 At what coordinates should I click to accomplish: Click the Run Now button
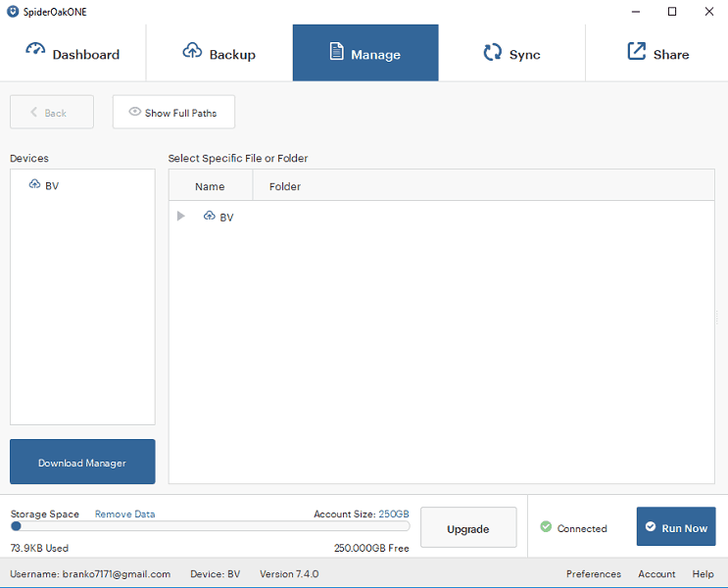(x=676, y=526)
